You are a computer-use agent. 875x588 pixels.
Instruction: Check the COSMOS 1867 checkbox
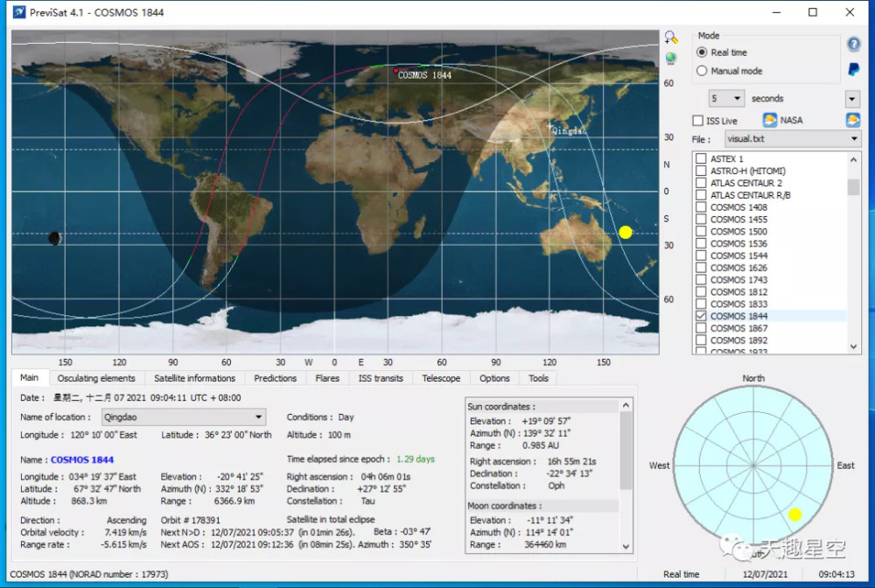[x=701, y=328]
